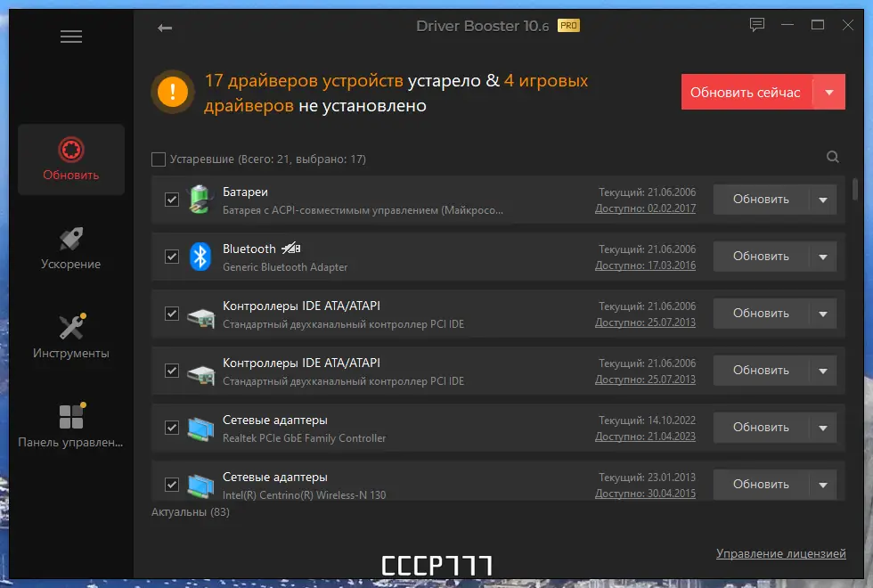
Task: Click the first IDE ATA/ATAPI controller icon
Action: click(201, 318)
